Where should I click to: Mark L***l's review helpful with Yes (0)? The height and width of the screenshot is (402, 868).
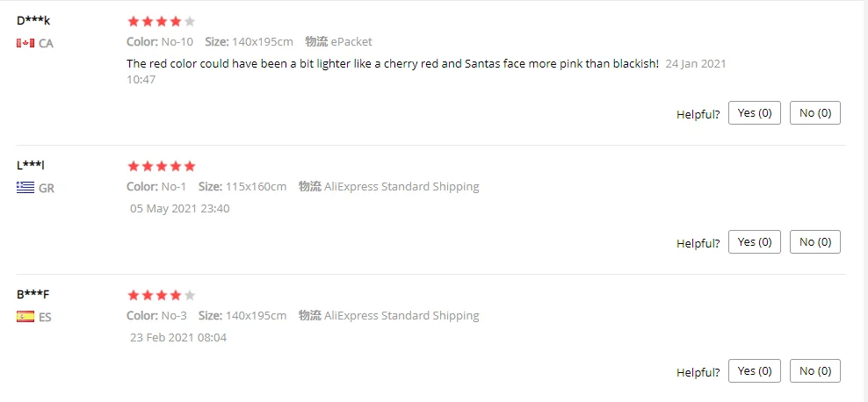coord(754,242)
